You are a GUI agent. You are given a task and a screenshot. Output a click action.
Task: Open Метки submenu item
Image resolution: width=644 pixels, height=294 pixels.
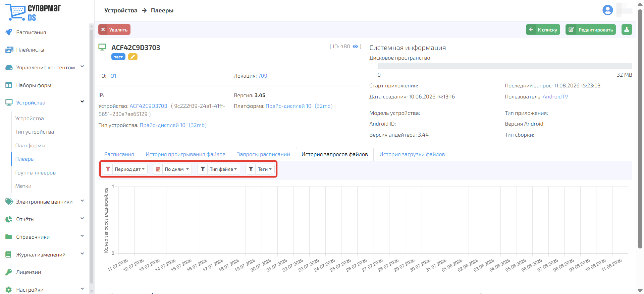23,186
